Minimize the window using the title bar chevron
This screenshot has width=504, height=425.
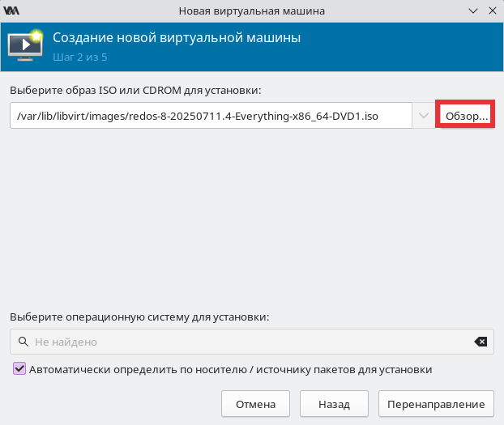coord(473,11)
